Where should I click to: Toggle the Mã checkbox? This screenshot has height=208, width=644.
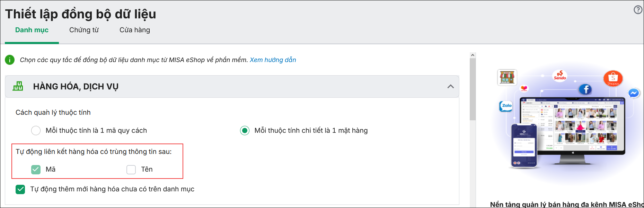[x=36, y=170]
